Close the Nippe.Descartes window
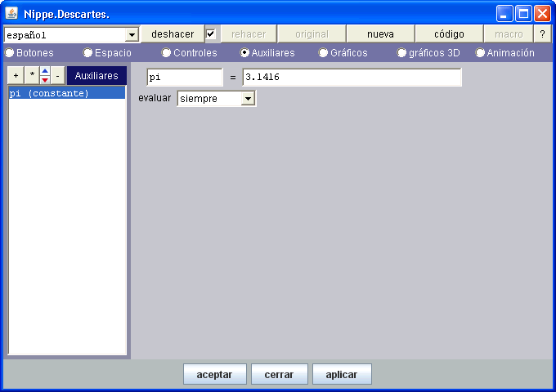This screenshot has height=392, width=556. tap(543, 14)
